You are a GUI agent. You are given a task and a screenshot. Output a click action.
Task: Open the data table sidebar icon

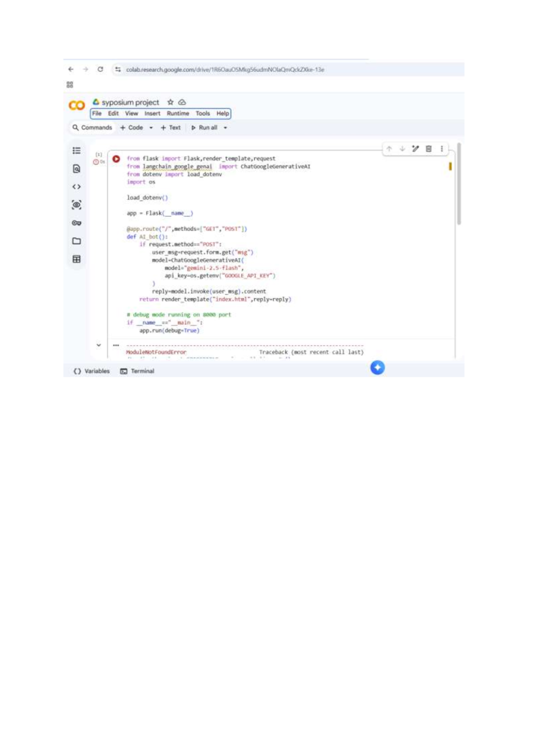[x=77, y=259]
